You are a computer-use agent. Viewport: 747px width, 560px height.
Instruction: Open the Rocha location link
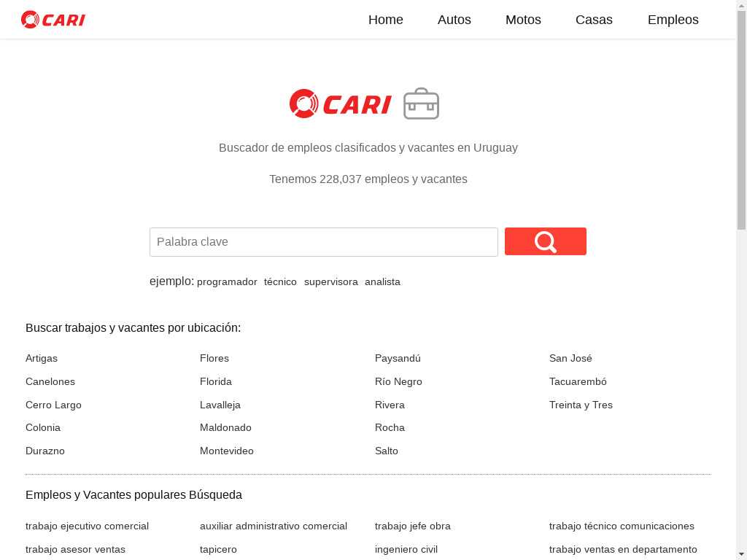click(390, 427)
